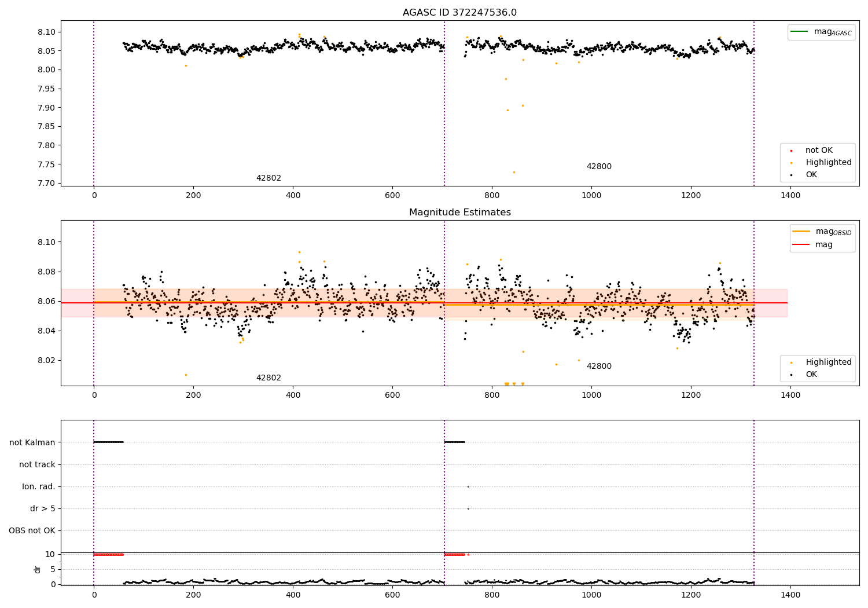Click the Magnitude Estimates panel title
Screen dimensions: 868x608
(x=459, y=213)
